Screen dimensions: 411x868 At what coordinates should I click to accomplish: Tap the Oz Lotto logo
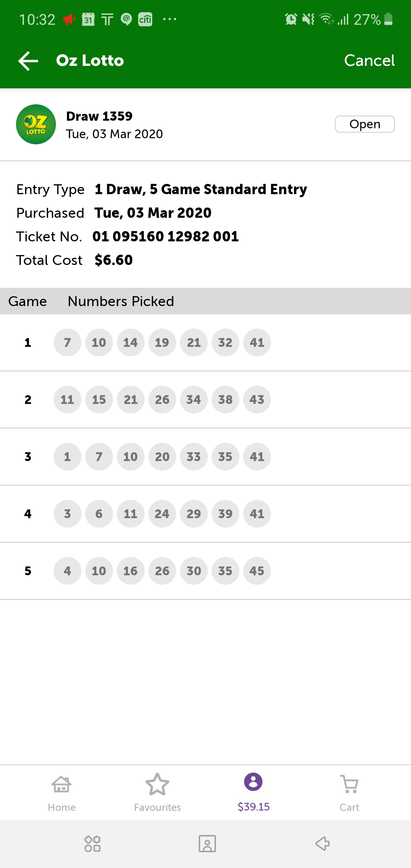(x=36, y=124)
